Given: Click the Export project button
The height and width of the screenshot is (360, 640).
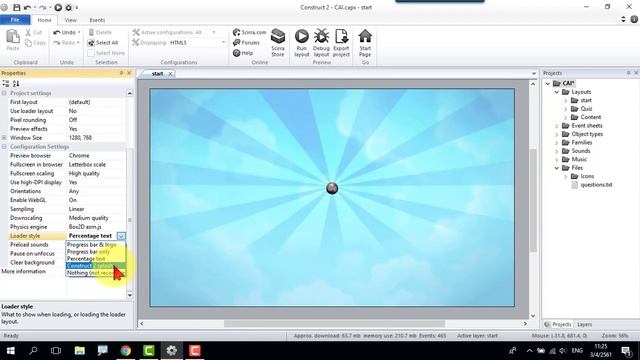Looking at the screenshot, I should [x=341, y=42].
